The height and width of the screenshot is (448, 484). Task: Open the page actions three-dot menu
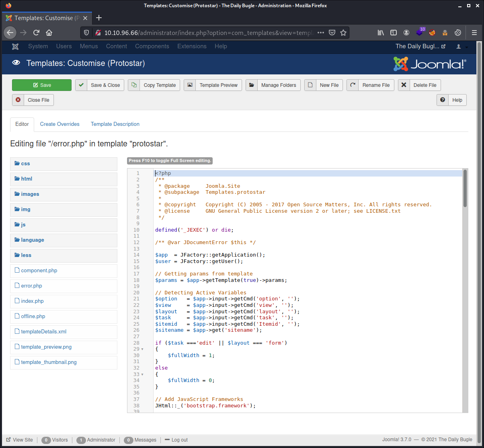321,33
